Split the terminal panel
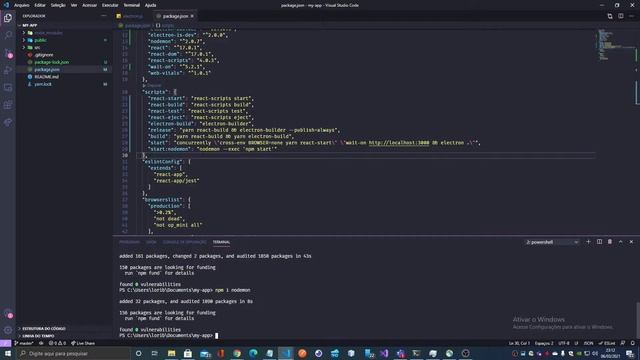Screen dimensions: 640x360 coord(599,242)
